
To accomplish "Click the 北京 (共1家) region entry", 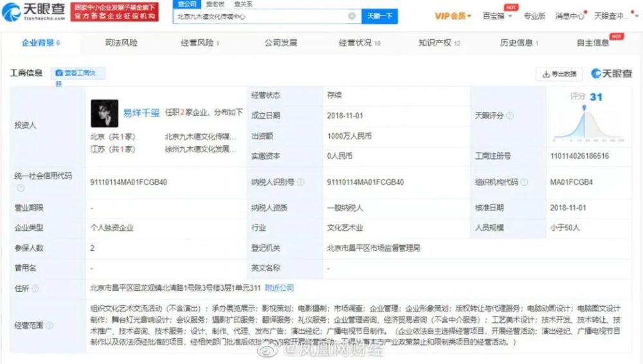I will click(x=113, y=136).
